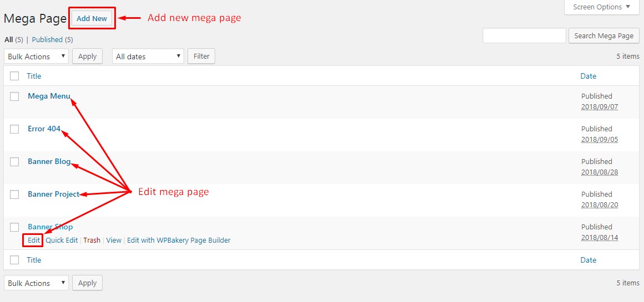644x302 pixels.
Task: Click Edit under Banner Shop
Action: coord(34,240)
